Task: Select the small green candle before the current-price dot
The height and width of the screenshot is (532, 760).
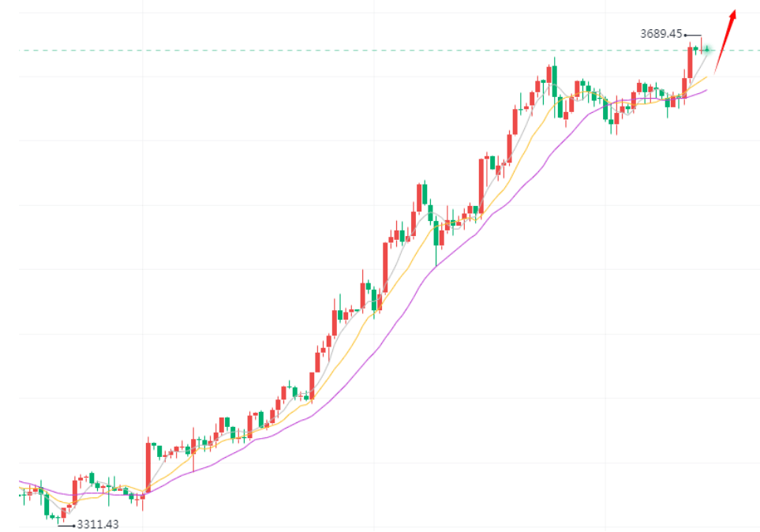Action: click(x=696, y=49)
